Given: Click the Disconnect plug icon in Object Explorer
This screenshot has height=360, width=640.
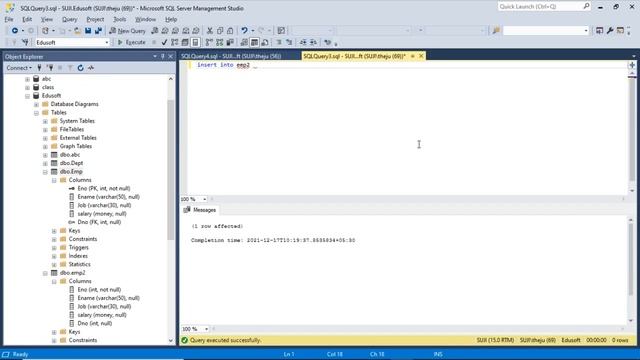Looking at the screenshot, I should pyautogui.click(x=50, y=68).
